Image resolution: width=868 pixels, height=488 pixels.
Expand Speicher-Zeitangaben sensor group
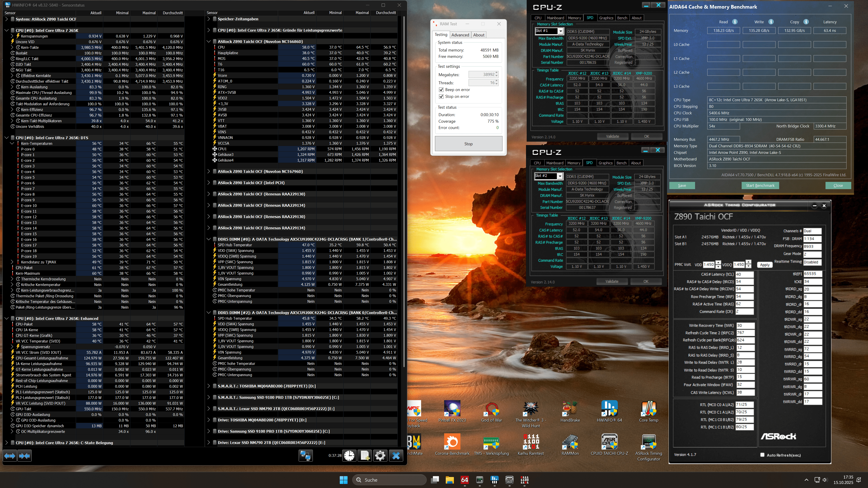point(209,19)
